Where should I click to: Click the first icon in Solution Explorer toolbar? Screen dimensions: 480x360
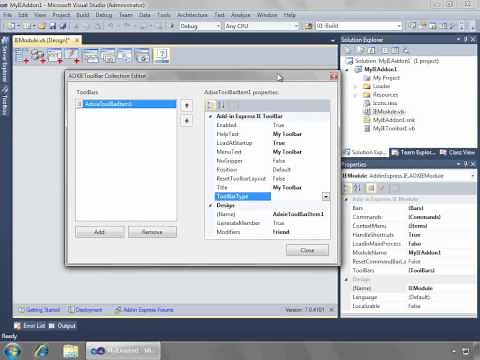348,51
